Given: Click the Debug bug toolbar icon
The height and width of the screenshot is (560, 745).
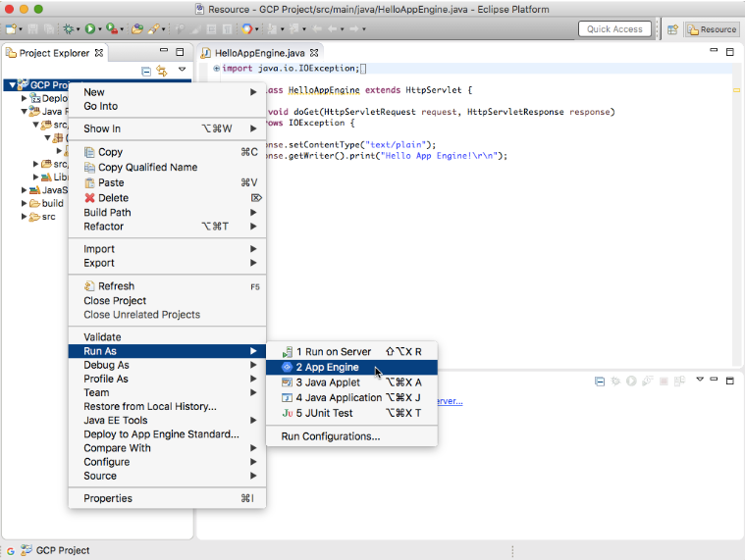Looking at the screenshot, I should [70, 29].
